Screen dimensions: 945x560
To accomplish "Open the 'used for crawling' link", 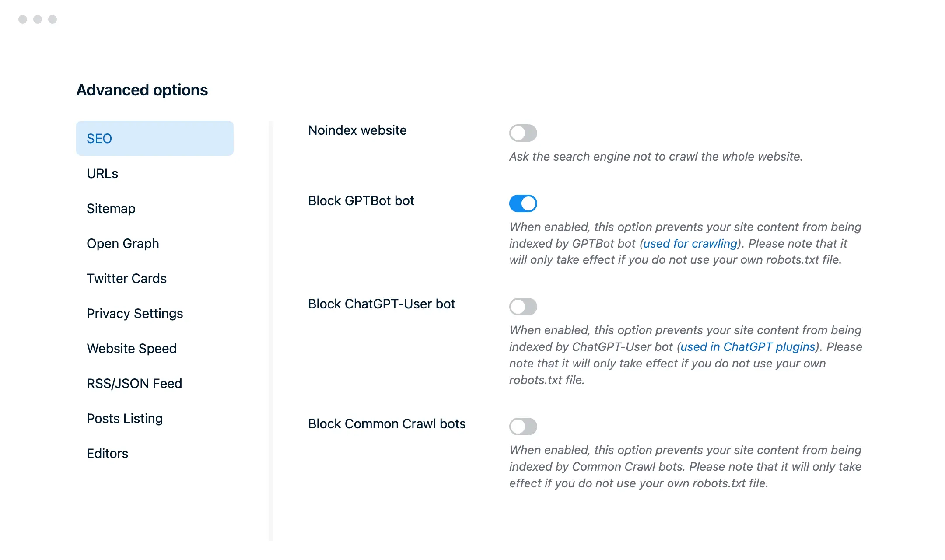I will tap(689, 243).
